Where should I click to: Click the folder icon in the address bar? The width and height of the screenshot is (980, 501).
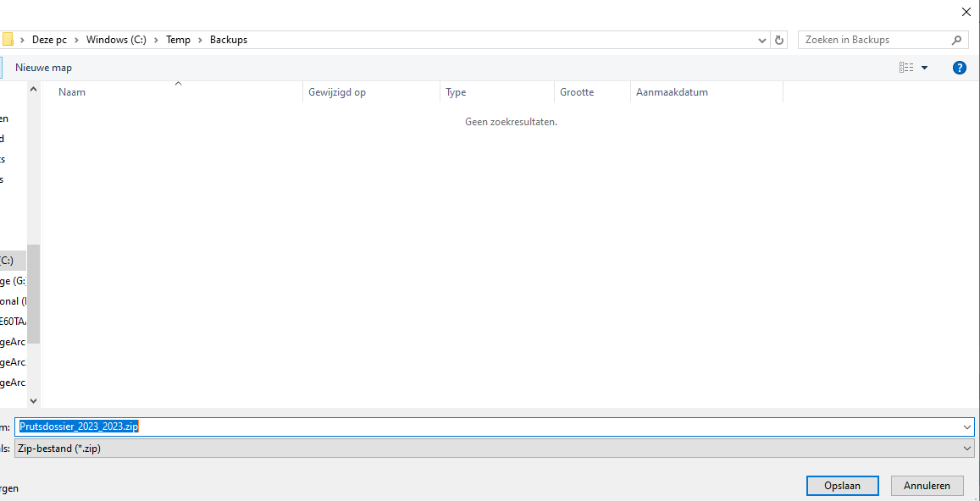click(x=8, y=40)
